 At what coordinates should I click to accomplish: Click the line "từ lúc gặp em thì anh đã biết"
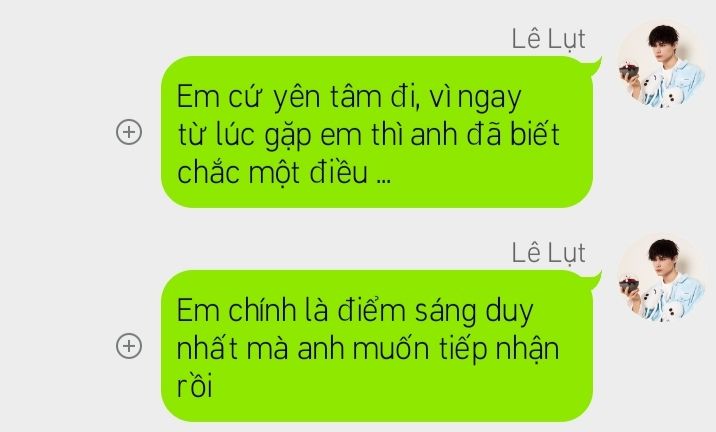(x=368, y=135)
